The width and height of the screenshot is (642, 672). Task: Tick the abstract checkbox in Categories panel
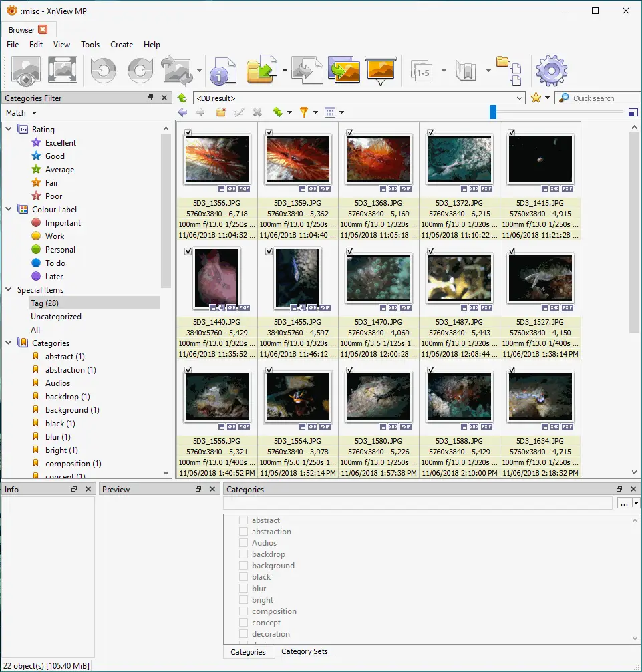[244, 520]
